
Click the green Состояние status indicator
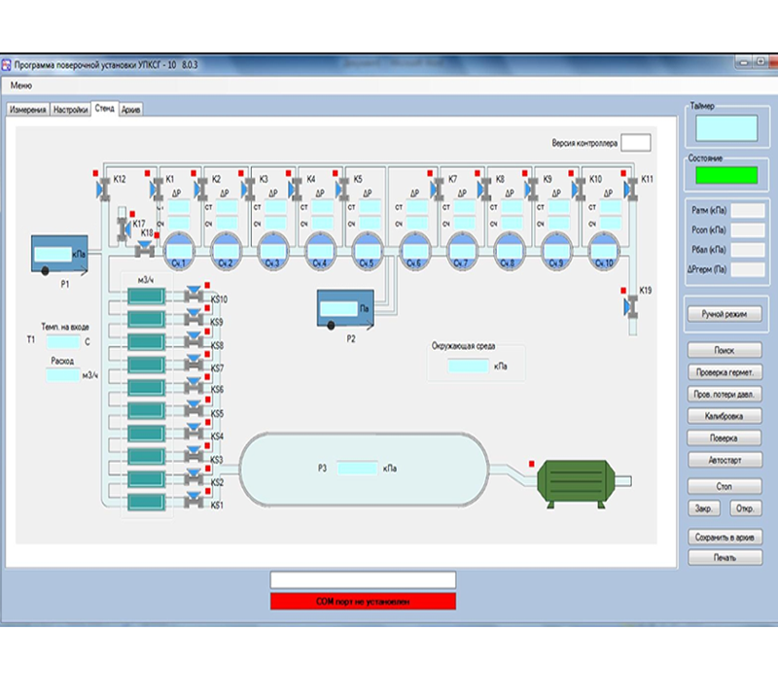click(x=725, y=175)
